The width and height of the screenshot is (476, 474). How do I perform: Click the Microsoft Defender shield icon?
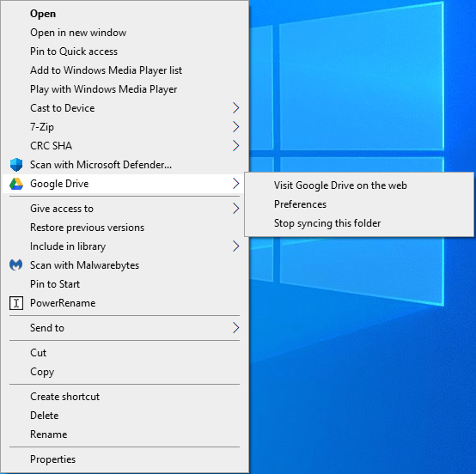pyautogui.click(x=16, y=165)
